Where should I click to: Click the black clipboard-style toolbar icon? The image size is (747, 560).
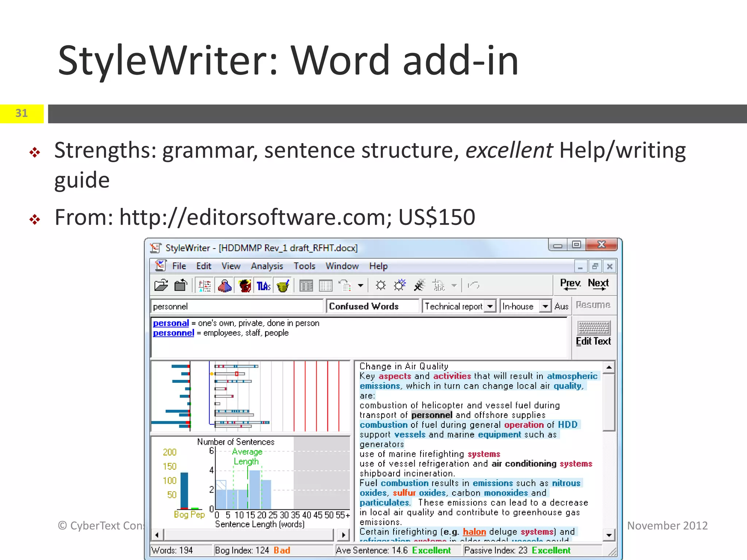(x=181, y=285)
